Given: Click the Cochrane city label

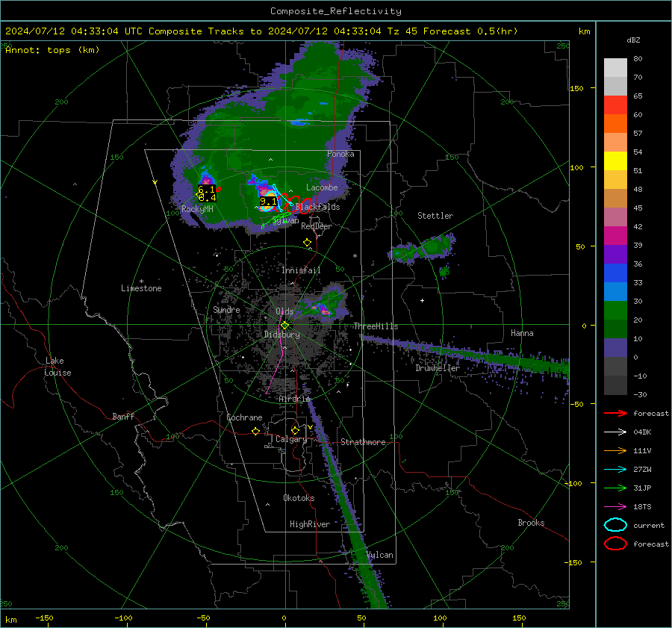Looking at the screenshot, I should 244,417.
